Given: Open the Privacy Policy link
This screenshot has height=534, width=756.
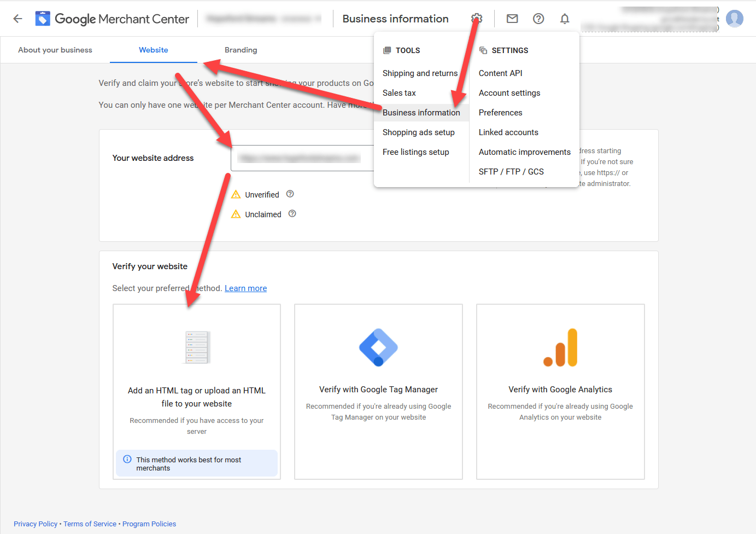Looking at the screenshot, I should click(x=35, y=524).
